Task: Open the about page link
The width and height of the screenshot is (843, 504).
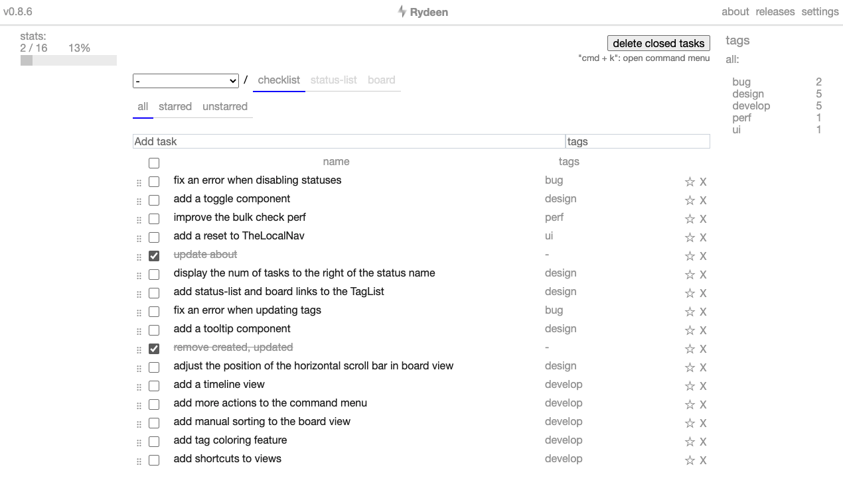Action: coord(735,12)
